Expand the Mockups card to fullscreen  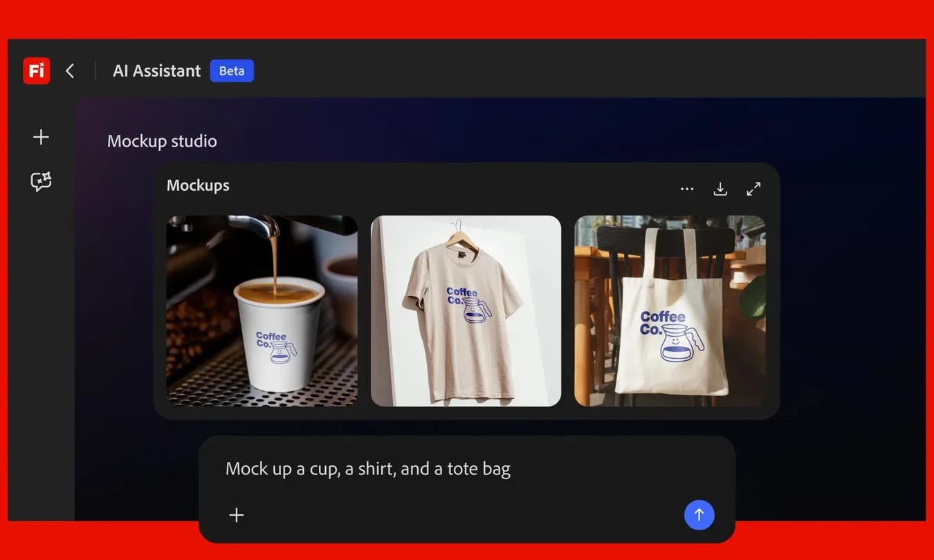(753, 189)
